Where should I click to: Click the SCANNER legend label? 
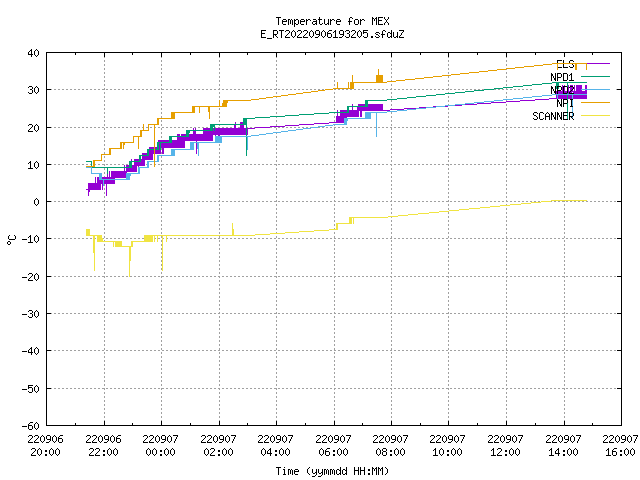tap(553, 116)
